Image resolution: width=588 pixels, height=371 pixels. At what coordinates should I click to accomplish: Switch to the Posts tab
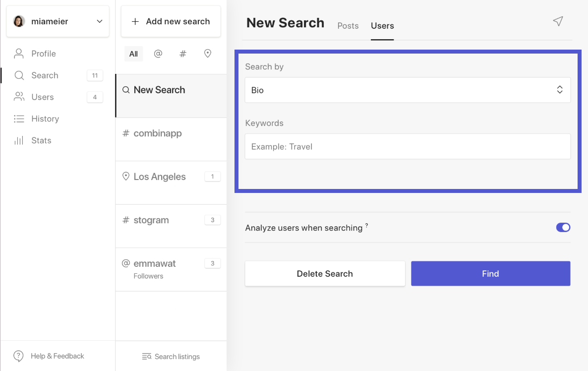[348, 26]
